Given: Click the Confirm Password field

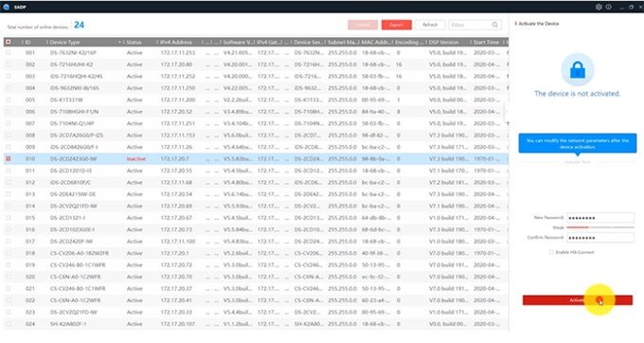Looking at the screenshot, I should click(600, 238).
